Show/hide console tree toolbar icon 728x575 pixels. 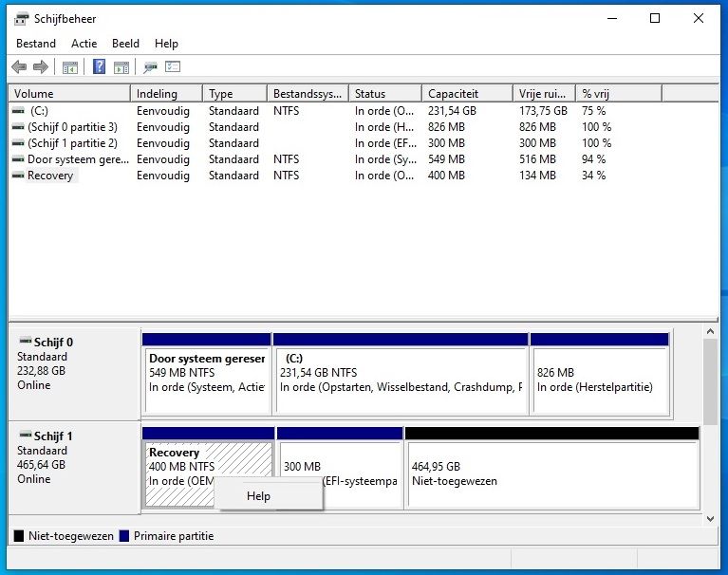pyautogui.click(x=70, y=67)
